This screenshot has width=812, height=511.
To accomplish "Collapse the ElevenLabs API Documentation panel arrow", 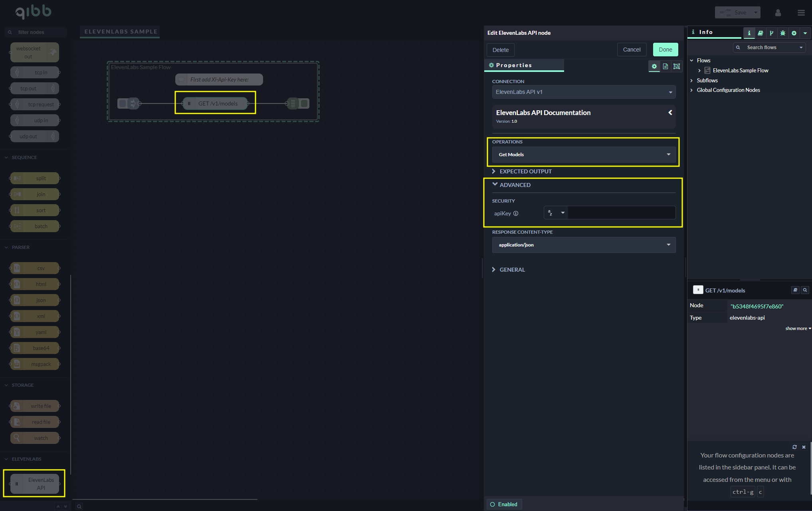I will tap(670, 113).
